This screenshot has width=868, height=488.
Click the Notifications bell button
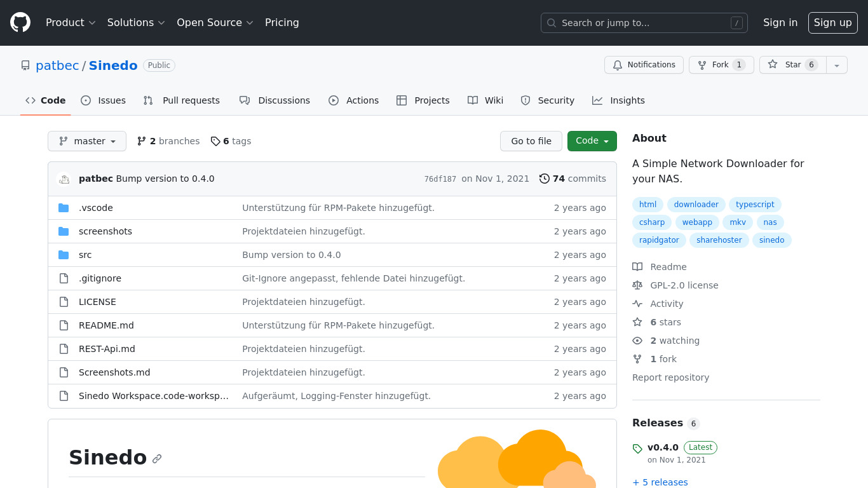coord(644,65)
